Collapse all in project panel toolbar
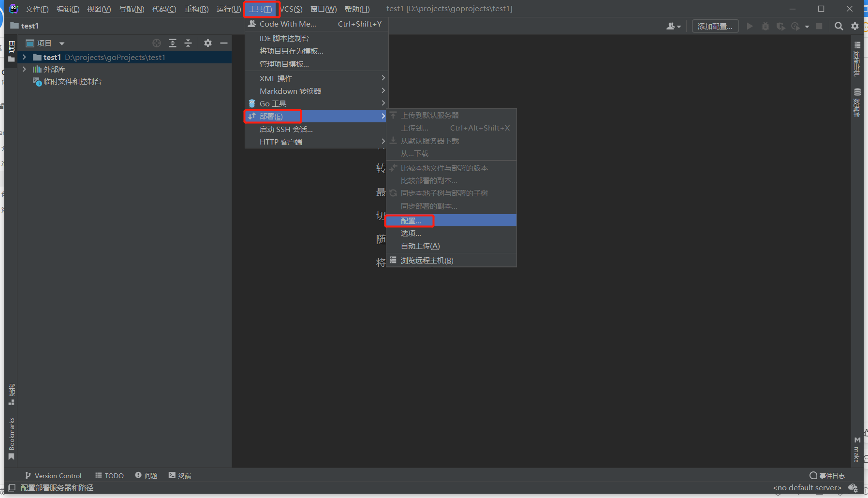 pos(188,43)
